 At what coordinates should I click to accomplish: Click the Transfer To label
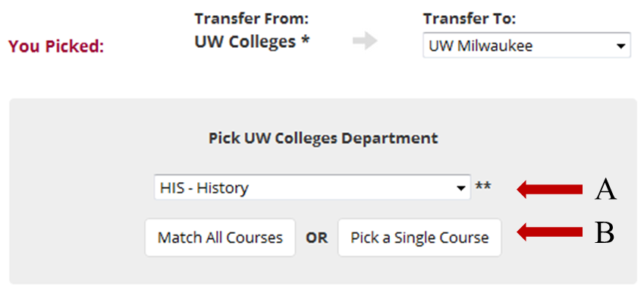coord(470,18)
